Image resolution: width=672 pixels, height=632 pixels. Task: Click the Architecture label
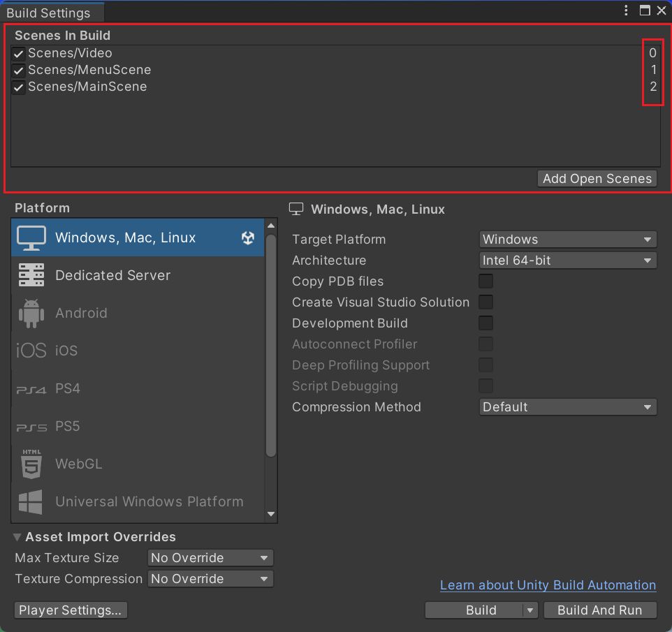(329, 260)
